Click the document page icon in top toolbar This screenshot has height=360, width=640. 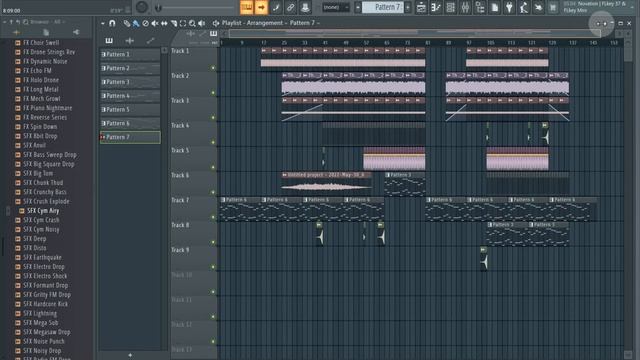(x=495, y=7)
